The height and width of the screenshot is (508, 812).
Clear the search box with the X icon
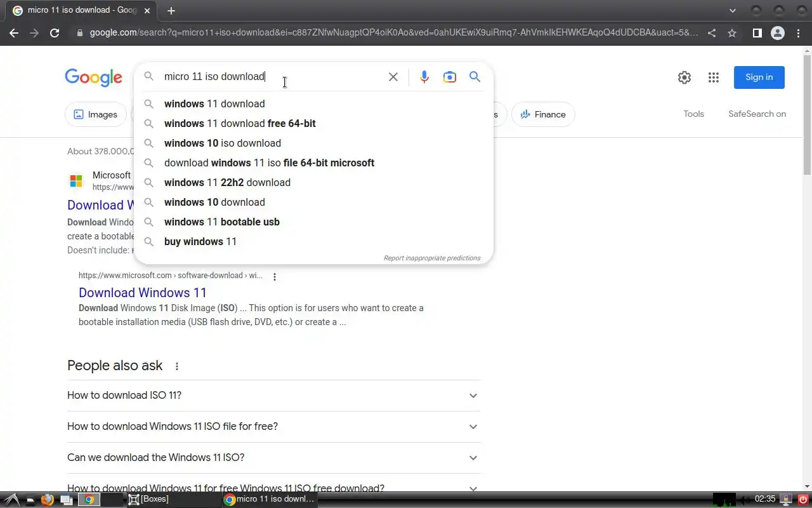click(393, 77)
